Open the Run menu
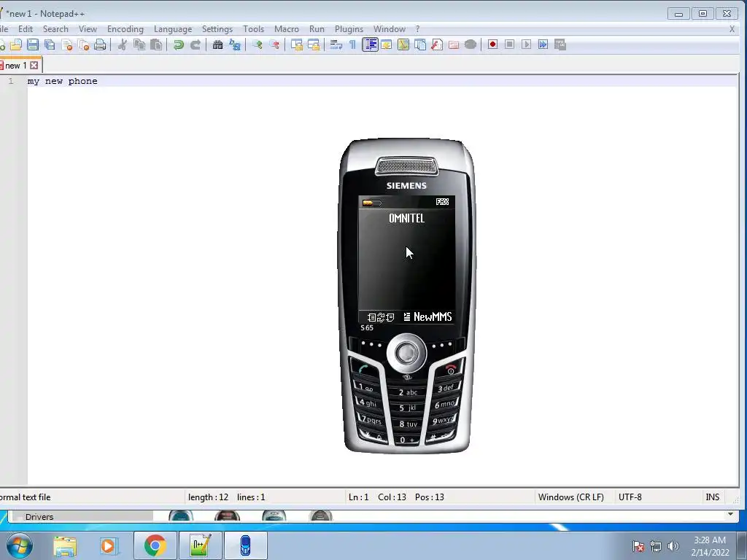The height and width of the screenshot is (560, 747). tap(317, 29)
